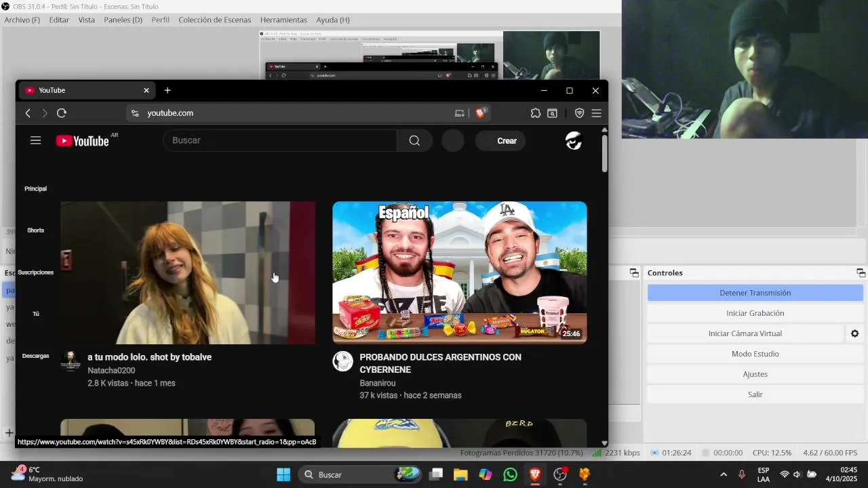Open WhatsApp from the taskbar

(510, 474)
